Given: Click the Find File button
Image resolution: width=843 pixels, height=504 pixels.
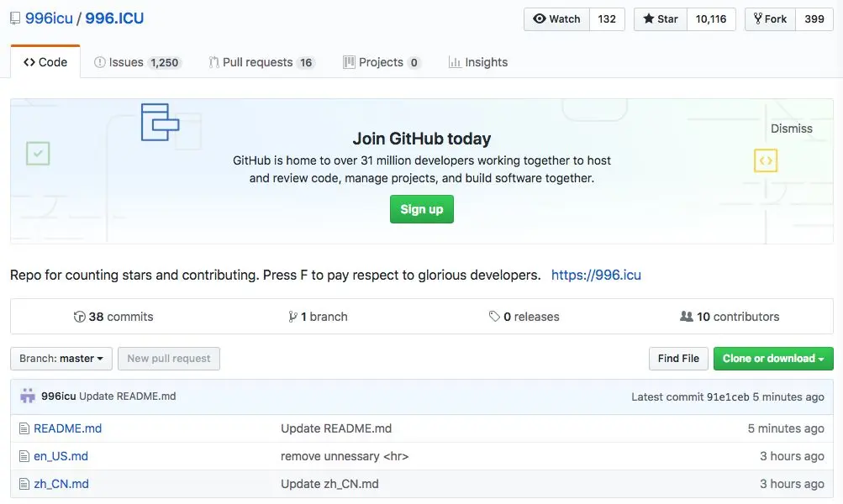Looking at the screenshot, I should (x=678, y=359).
